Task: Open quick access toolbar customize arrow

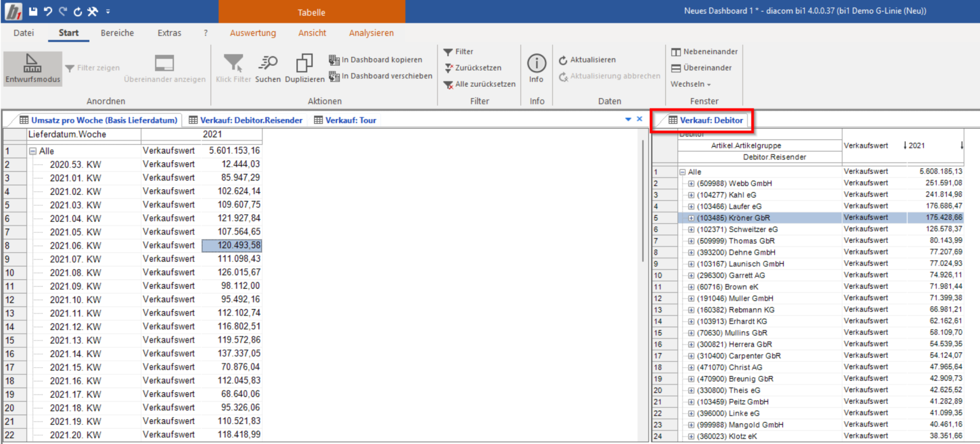Action: 108,12
